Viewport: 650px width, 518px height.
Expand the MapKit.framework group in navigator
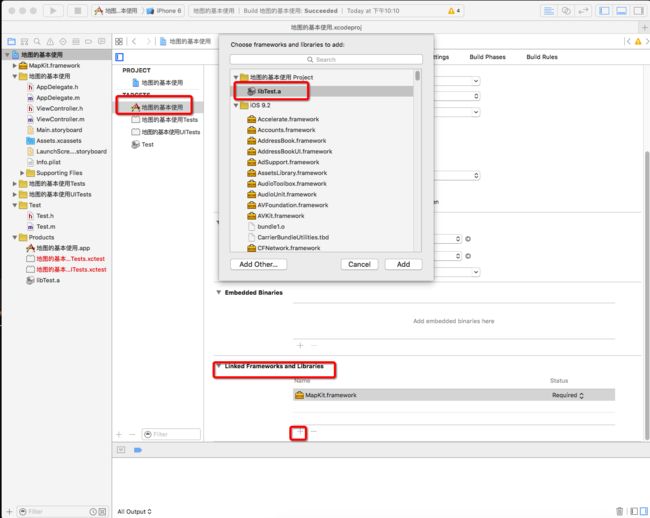(15, 65)
